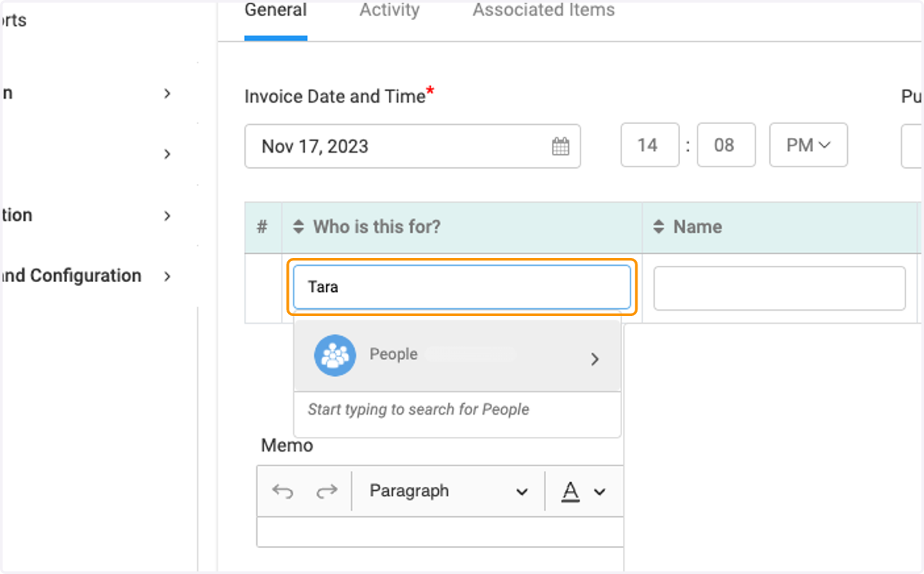Screen dimensions: 924x574
Task: Open the Associated Items tab
Action: (x=544, y=11)
